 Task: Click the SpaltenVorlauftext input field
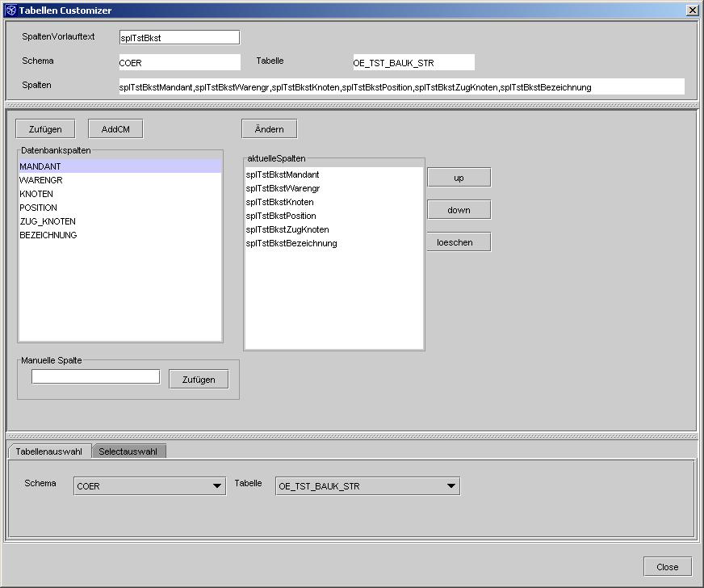[x=179, y=38]
